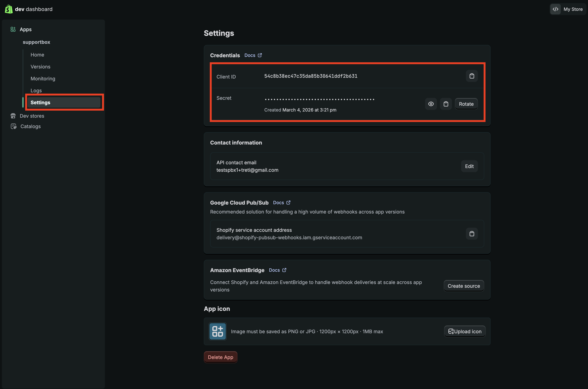Collapse the supportbox app tree

coord(36,42)
